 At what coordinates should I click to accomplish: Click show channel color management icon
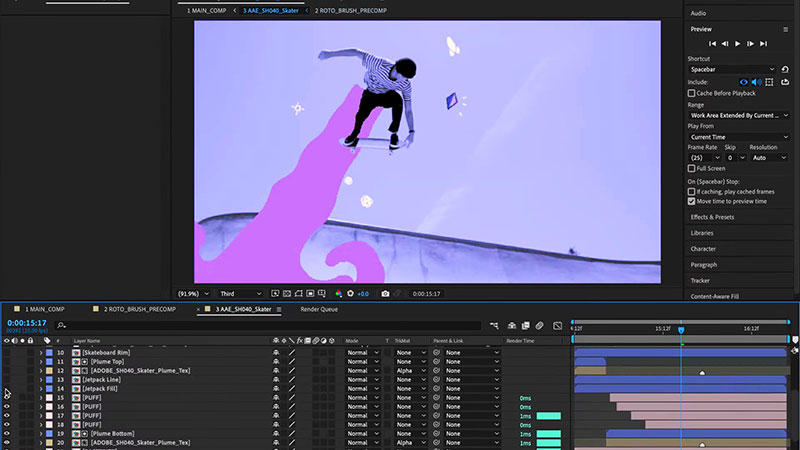(x=339, y=294)
